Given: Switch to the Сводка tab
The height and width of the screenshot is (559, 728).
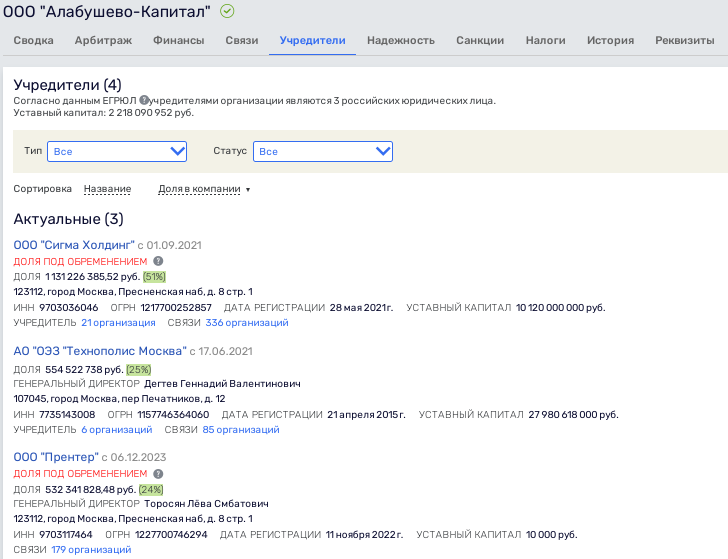Looking at the screenshot, I should [x=34, y=41].
